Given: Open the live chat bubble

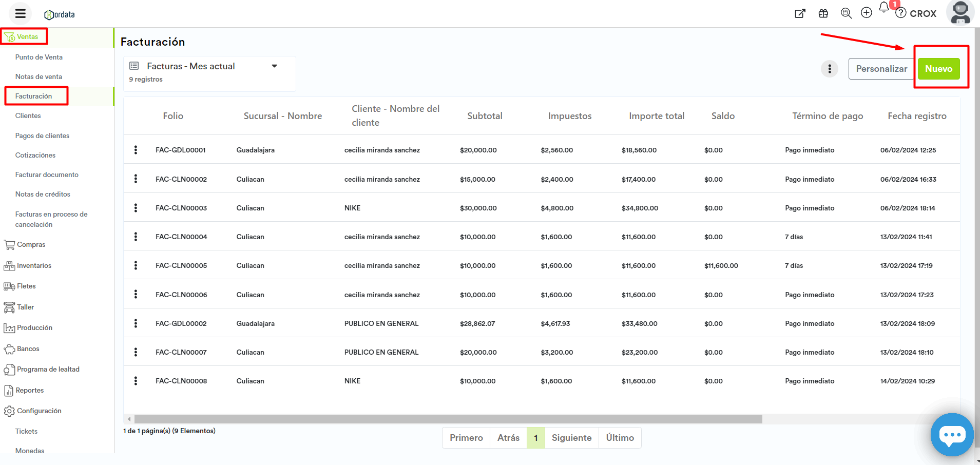Looking at the screenshot, I should pyautogui.click(x=952, y=435).
